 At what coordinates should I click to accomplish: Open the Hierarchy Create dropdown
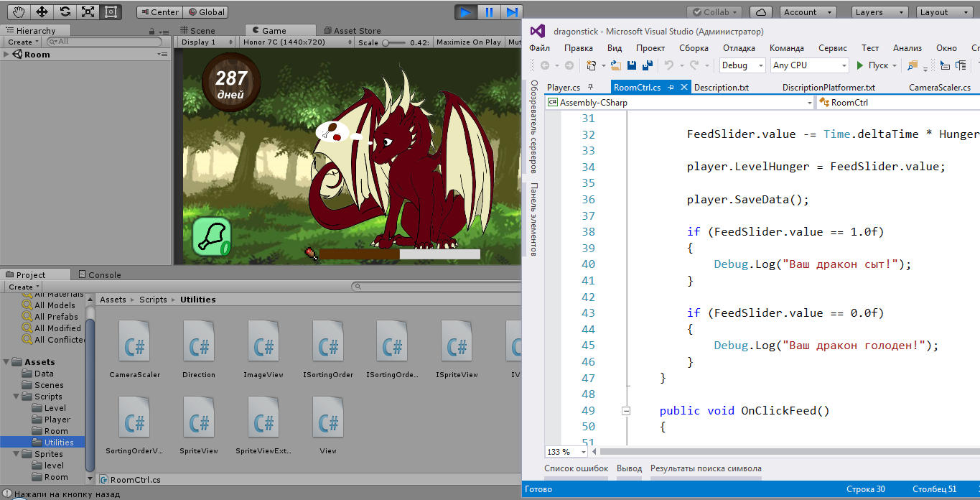point(22,42)
